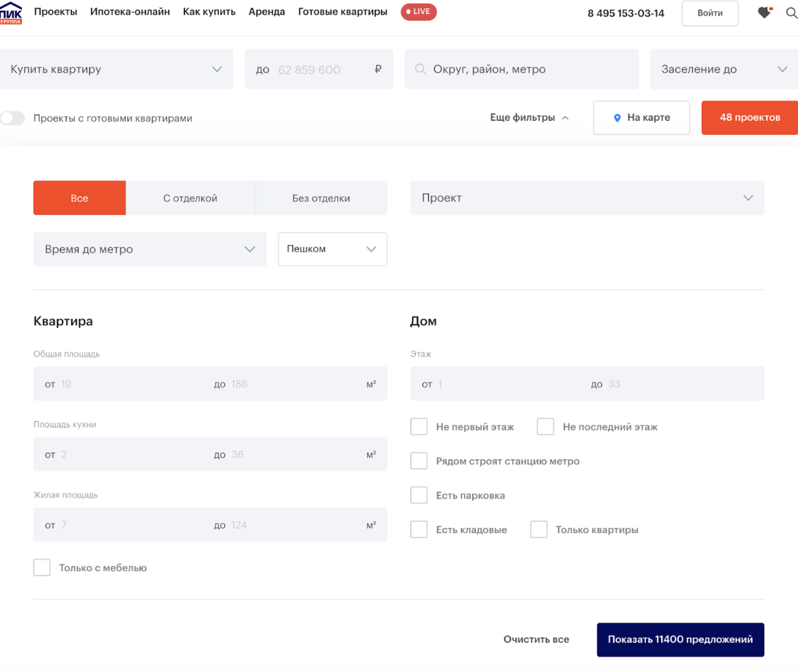Open Время до метро dropdown
Screen dimensions: 798x672
coord(150,249)
